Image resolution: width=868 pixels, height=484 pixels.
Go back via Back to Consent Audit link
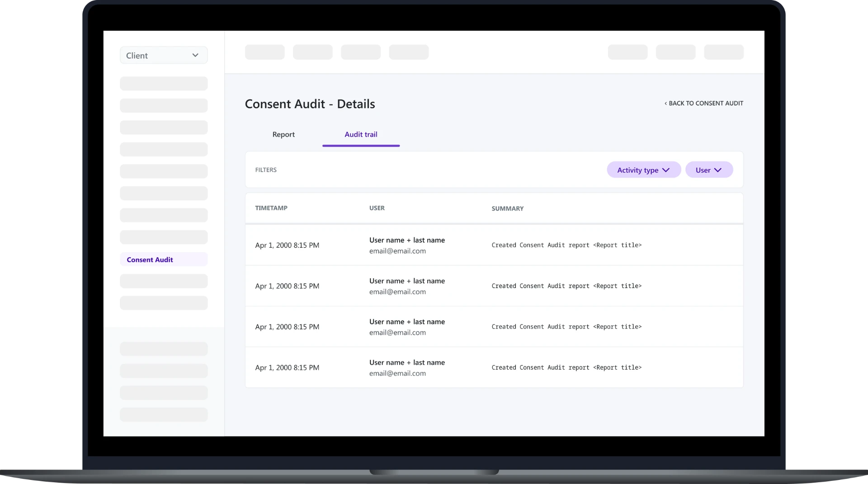704,103
